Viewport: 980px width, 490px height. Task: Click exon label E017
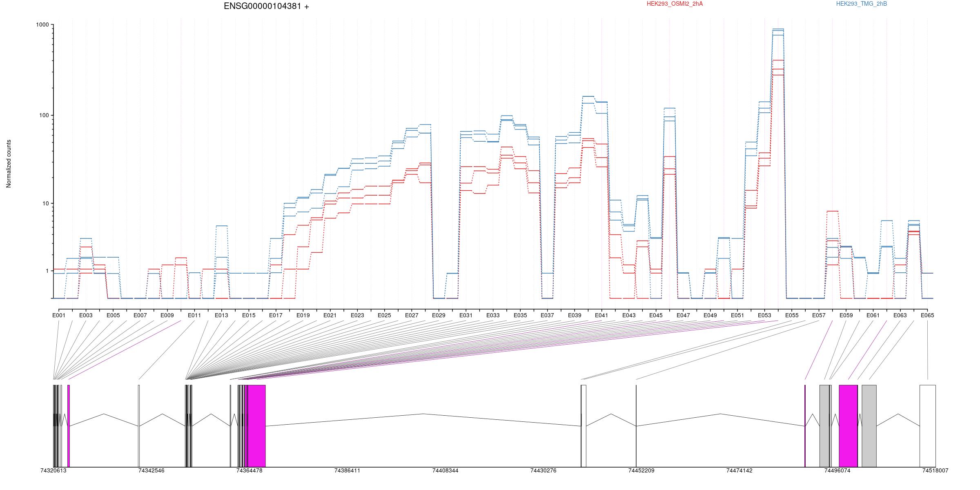tap(276, 315)
